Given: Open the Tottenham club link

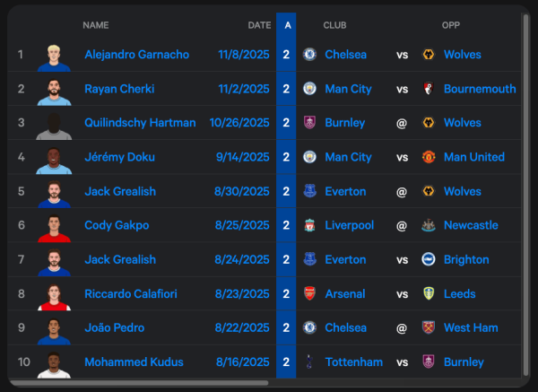Looking at the screenshot, I should pyautogui.click(x=353, y=362).
